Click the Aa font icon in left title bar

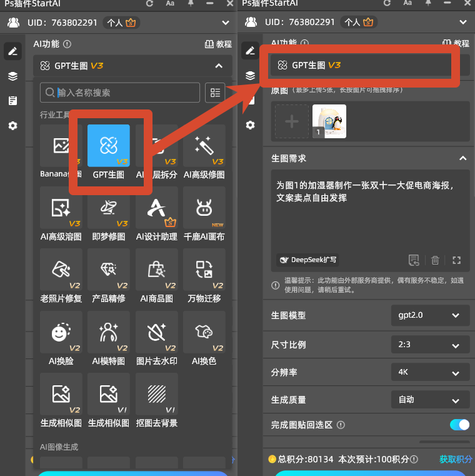tap(170, 3)
